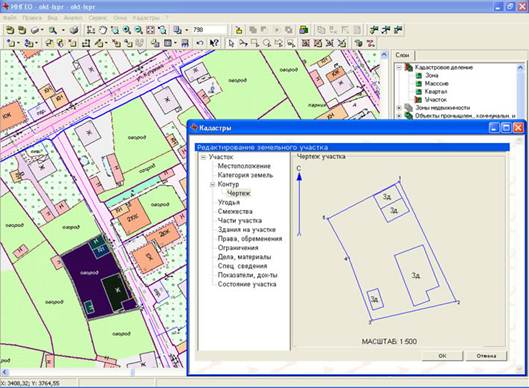Switch to the Слои tab
This screenshot has height=388, width=529.
click(402, 55)
